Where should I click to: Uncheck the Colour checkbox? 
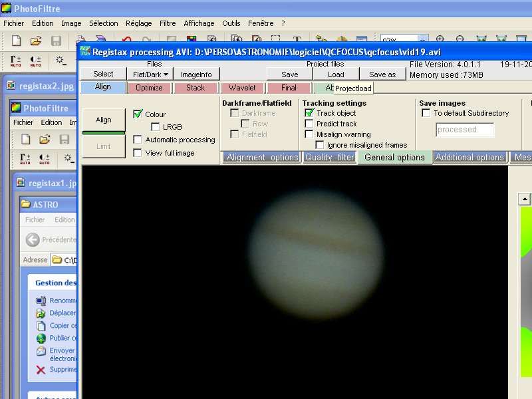click(x=138, y=114)
